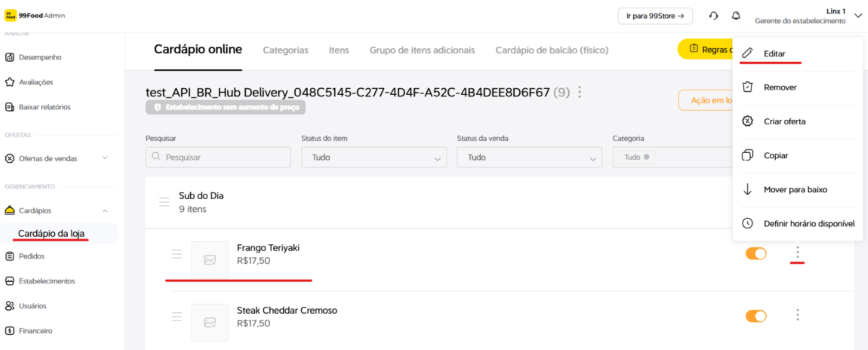
Task: Open Desempenho in the sidebar
Action: [40, 57]
